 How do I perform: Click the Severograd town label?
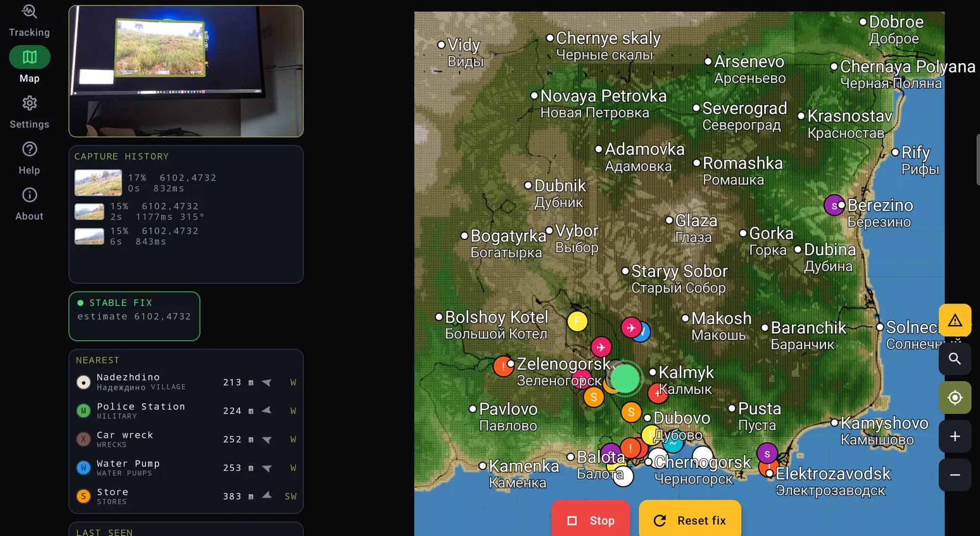coord(745,108)
